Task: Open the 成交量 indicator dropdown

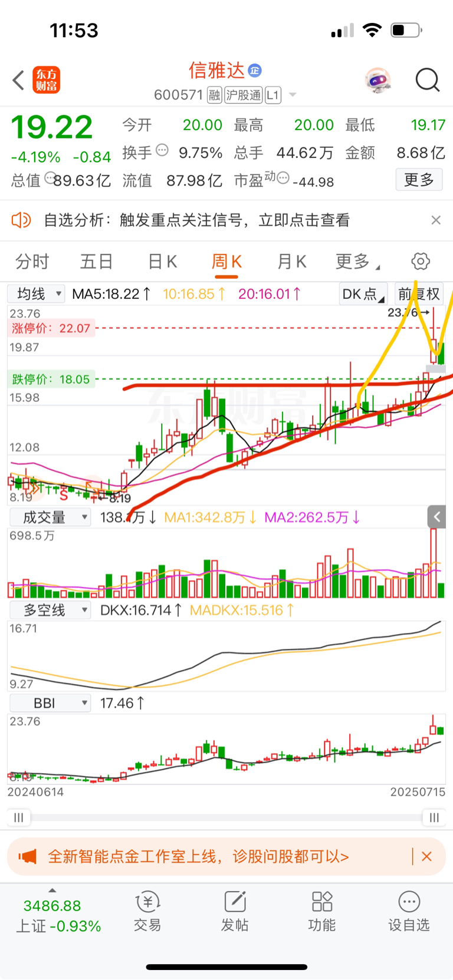Action: pyautogui.click(x=50, y=517)
